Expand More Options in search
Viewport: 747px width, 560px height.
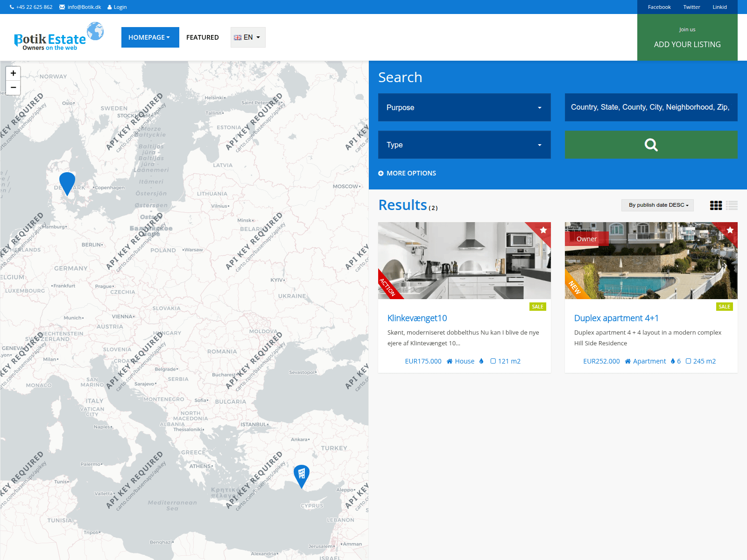[407, 173]
